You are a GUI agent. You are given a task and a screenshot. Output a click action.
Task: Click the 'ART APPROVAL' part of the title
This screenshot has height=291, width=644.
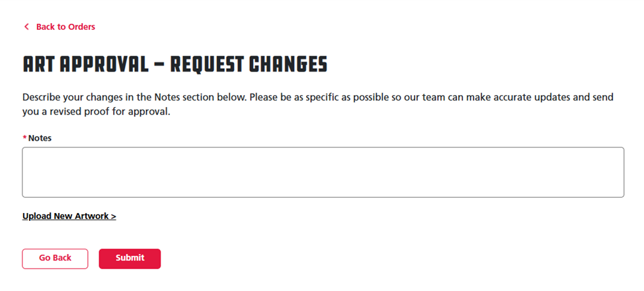click(85, 64)
